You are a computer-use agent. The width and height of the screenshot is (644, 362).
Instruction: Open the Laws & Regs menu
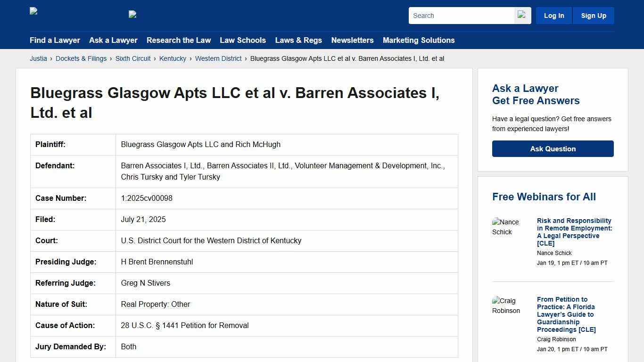click(x=298, y=41)
